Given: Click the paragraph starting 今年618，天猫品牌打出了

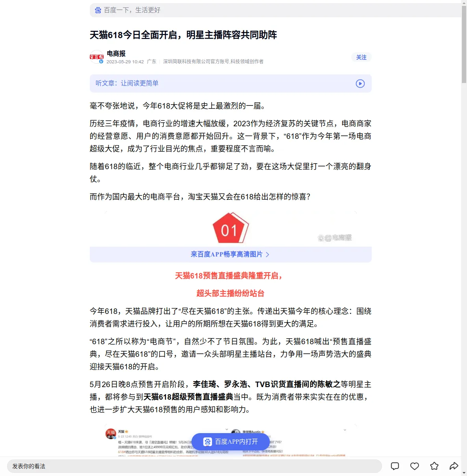Looking at the screenshot, I should (230, 317).
